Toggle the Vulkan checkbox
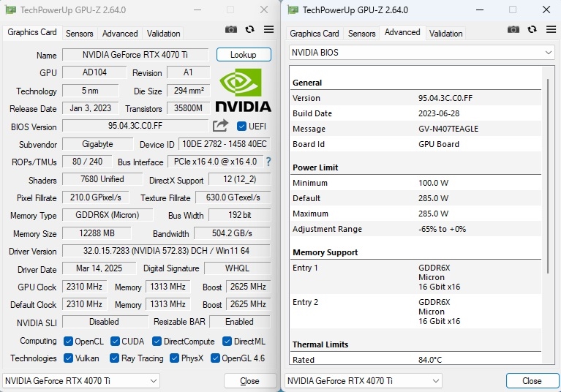This screenshot has height=392, width=561. point(68,358)
